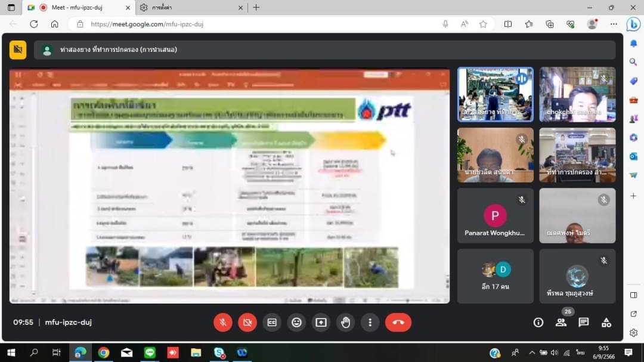Go to the browser home page
The height and width of the screenshot is (362, 644).
click(x=55, y=24)
